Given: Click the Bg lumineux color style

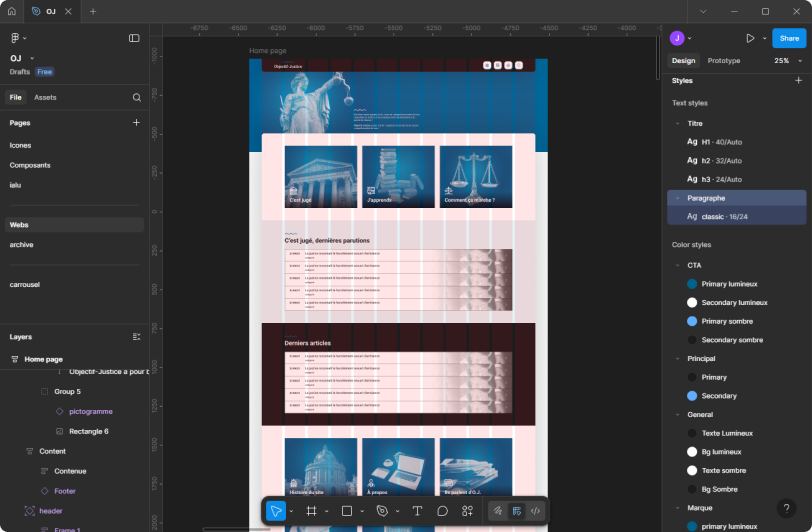Looking at the screenshot, I should [721, 452].
